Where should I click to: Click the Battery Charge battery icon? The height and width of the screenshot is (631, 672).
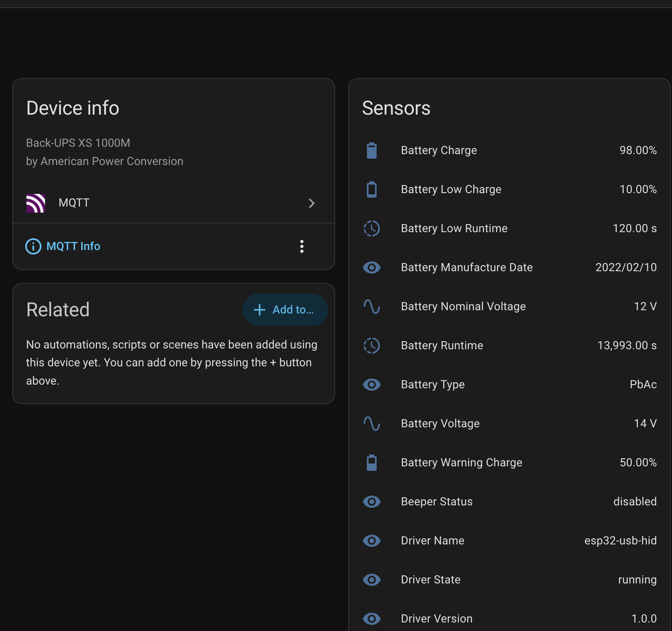point(372,150)
